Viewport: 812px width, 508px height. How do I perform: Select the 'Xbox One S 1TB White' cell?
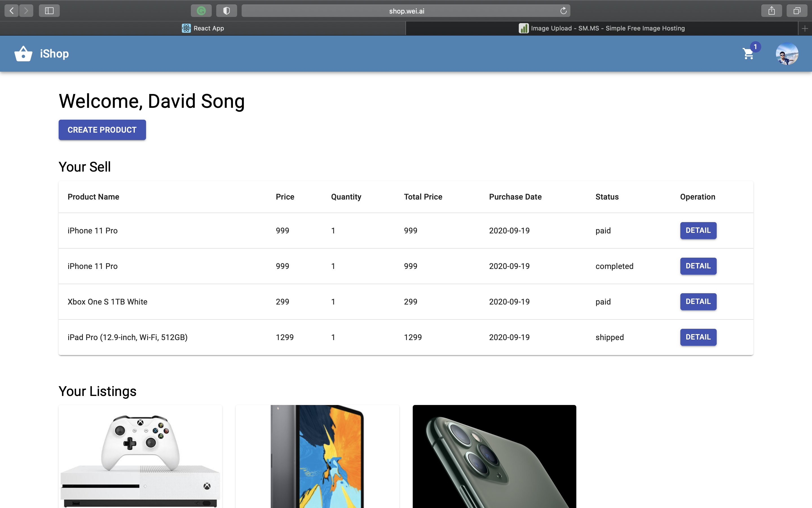click(107, 302)
